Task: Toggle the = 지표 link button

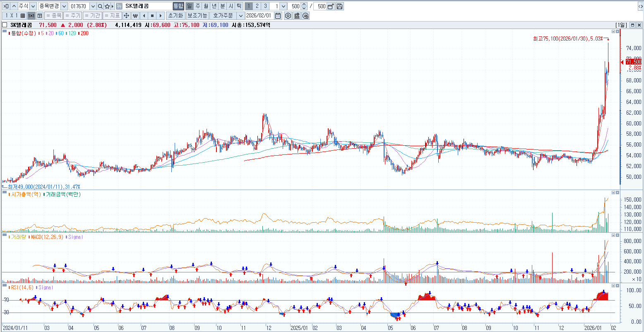Action: 112,16
